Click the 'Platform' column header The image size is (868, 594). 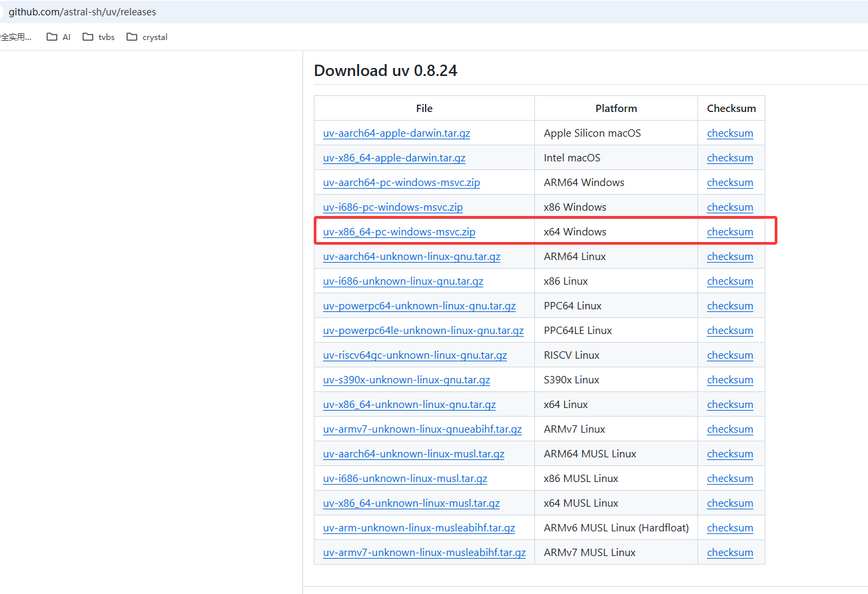(616, 109)
